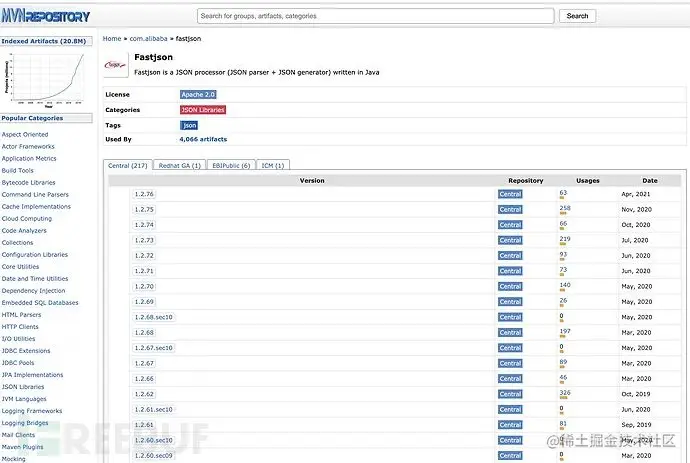Open version 1.2.73

click(x=144, y=240)
